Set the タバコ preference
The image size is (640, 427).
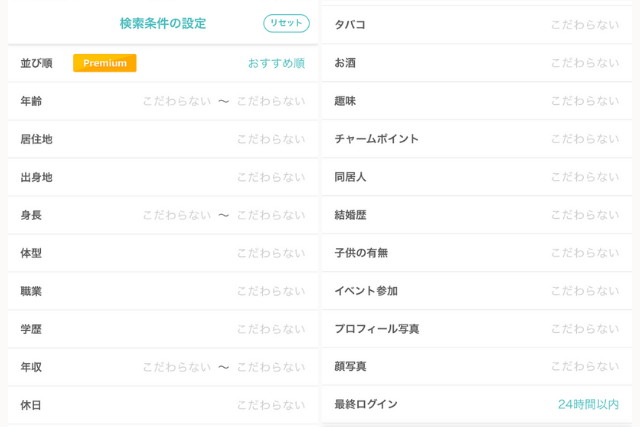(476, 25)
